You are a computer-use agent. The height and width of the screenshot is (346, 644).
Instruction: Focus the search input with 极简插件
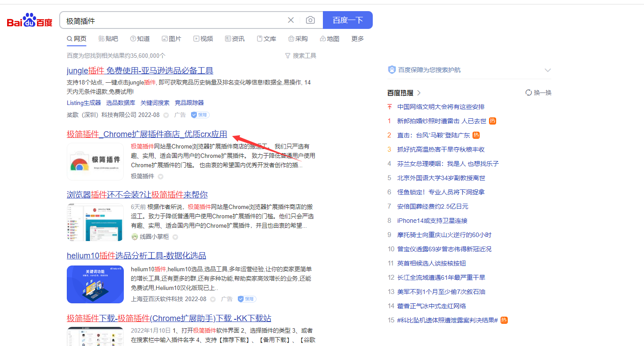point(174,20)
